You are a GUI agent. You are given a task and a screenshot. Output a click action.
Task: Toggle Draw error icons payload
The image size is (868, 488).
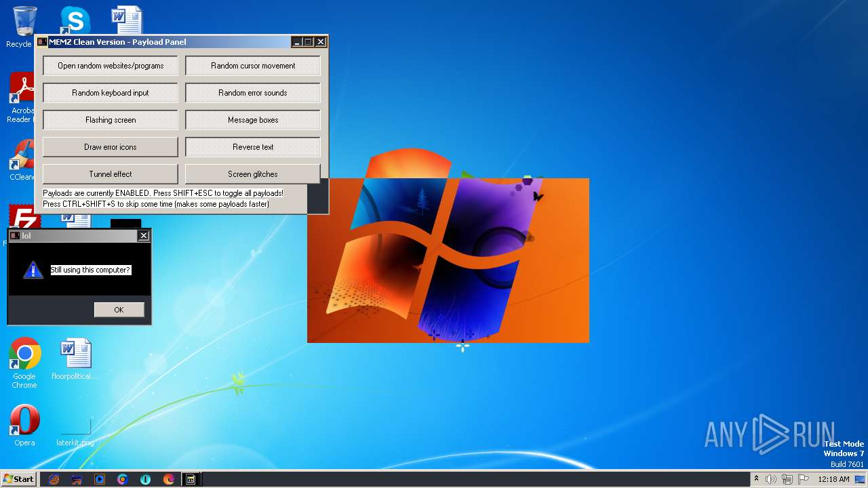click(x=111, y=147)
